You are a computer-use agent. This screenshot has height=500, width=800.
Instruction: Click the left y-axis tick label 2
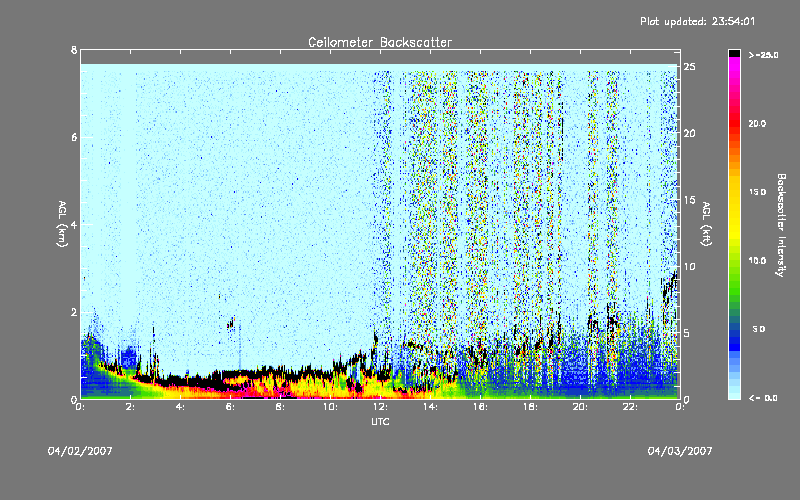(74, 312)
